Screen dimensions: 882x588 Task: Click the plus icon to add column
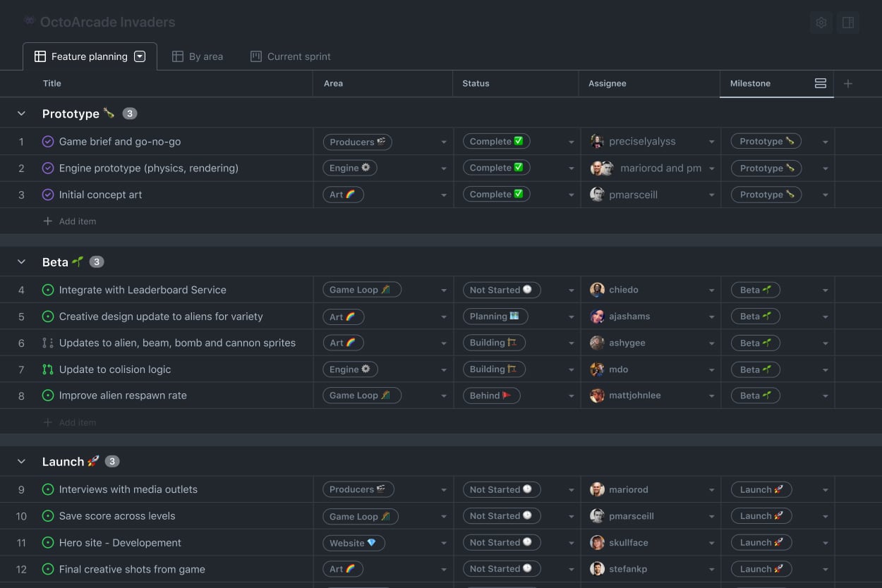pyautogui.click(x=848, y=84)
